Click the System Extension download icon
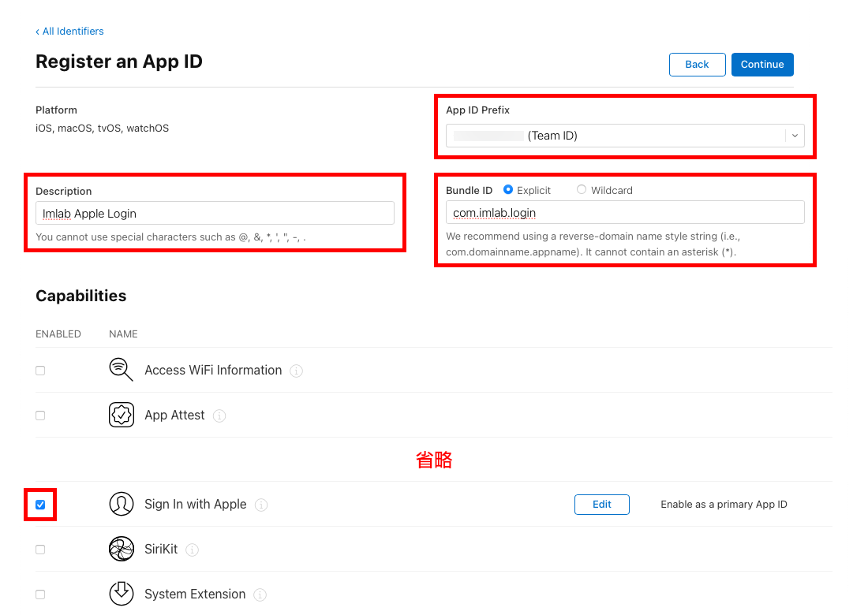 click(x=122, y=594)
